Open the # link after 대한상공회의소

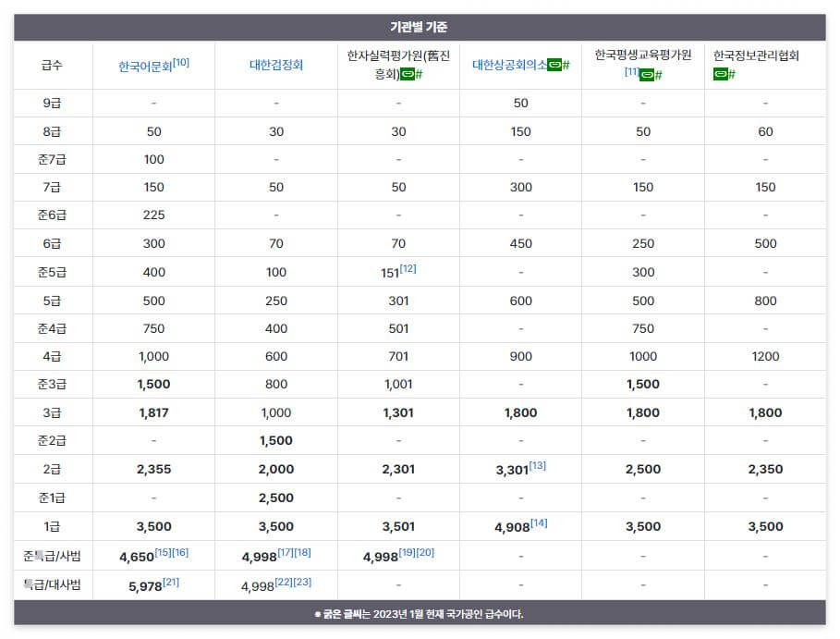(x=566, y=66)
